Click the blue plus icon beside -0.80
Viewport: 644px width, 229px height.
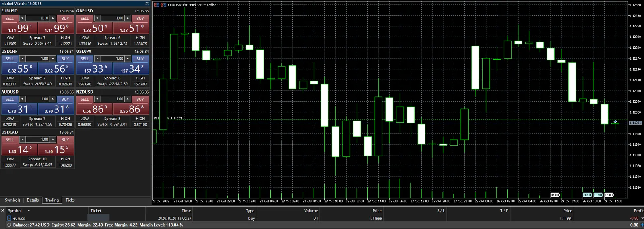tap(642, 225)
